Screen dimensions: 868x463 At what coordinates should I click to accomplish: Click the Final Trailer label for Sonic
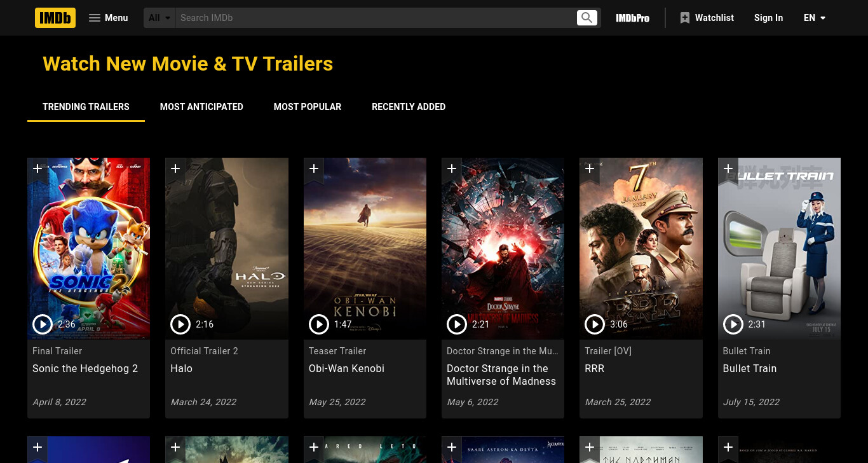tap(57, 351)
